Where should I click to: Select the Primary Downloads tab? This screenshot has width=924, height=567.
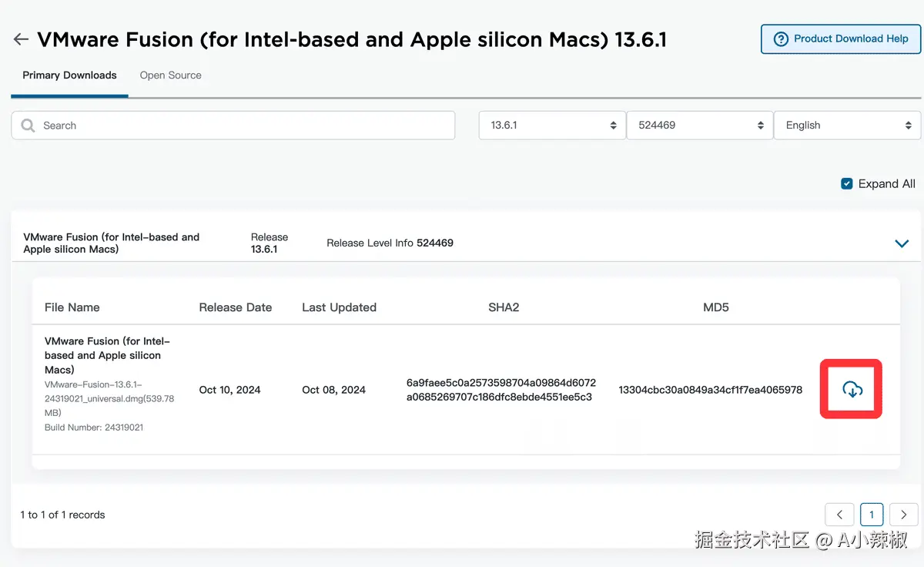click(x=69, y=75)
